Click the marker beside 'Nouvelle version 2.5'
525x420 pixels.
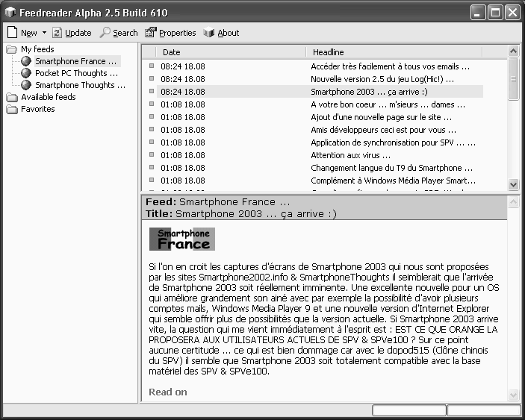152,78
